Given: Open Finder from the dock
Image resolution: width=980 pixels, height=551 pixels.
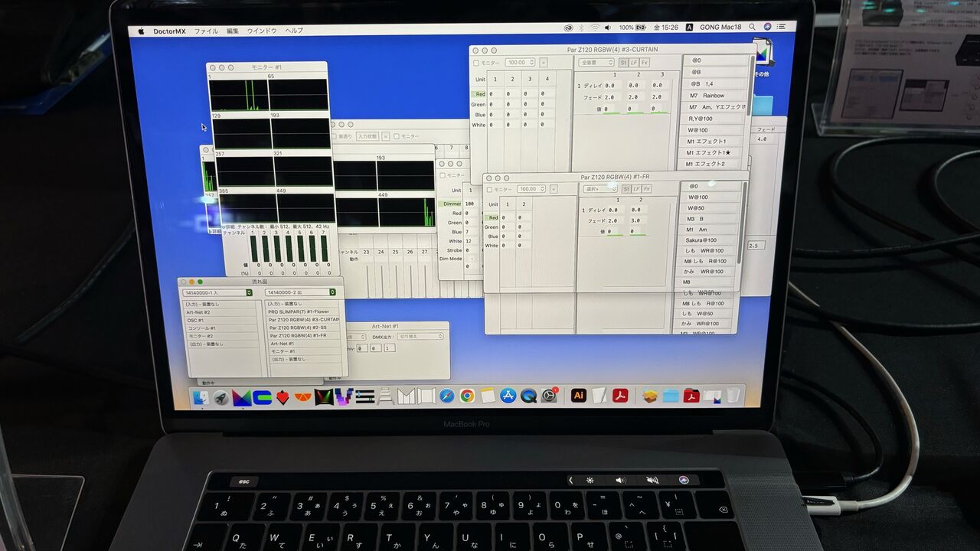Looking at the screenshot, I should pos(201,397).
